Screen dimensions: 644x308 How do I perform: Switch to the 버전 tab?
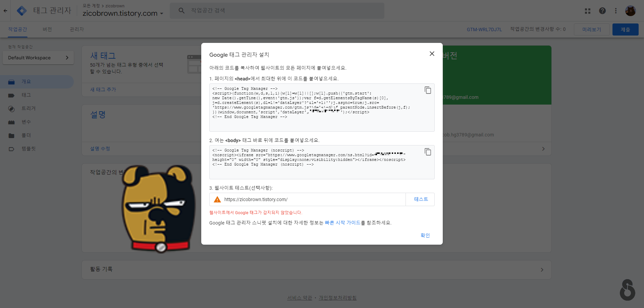[47, 29]
